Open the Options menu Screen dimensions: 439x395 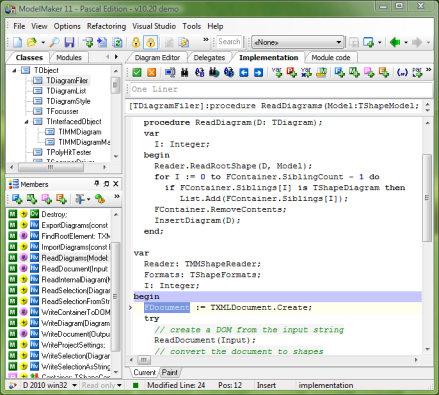click(x=67, y=26)
